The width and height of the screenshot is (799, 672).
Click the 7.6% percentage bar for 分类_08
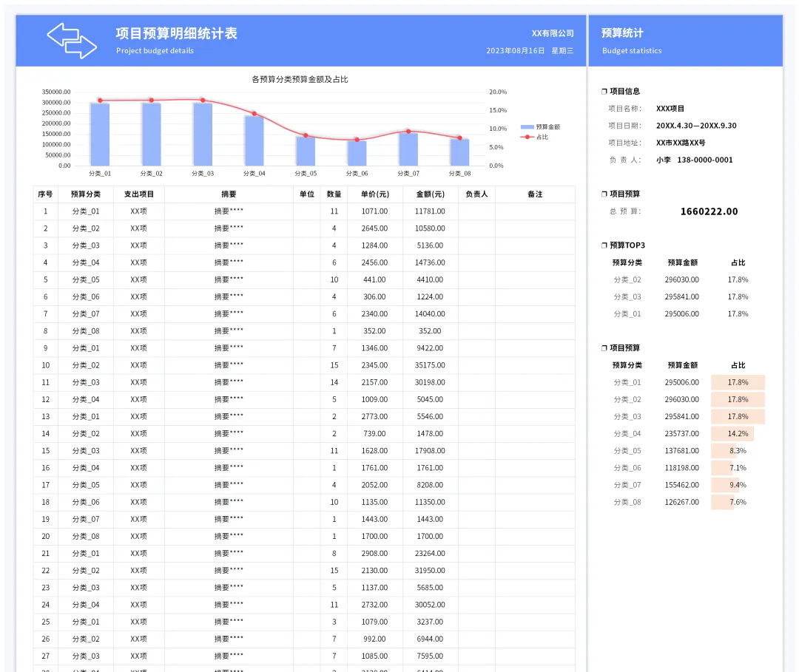pos(724,502)
